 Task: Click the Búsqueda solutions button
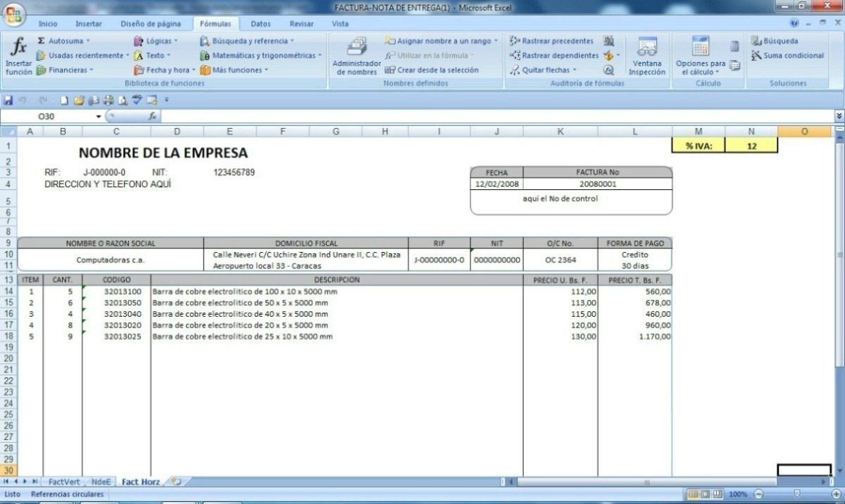775,41
